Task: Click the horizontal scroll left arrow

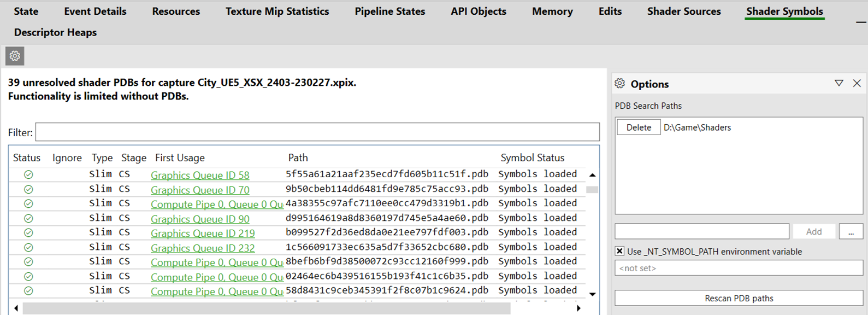Action: coord(16,308)
